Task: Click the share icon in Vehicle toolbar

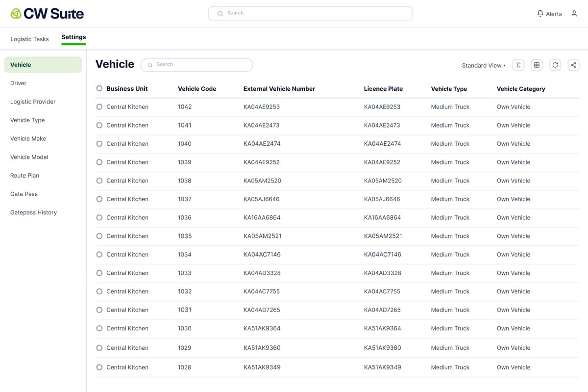Action: coord(573,65)
